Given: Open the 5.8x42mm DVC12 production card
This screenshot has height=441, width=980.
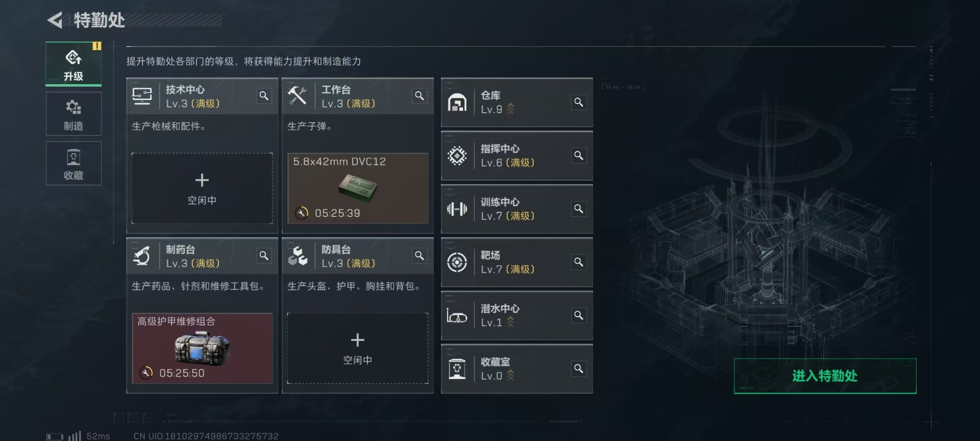Looking at the screenshot, I should click(358, 188).
